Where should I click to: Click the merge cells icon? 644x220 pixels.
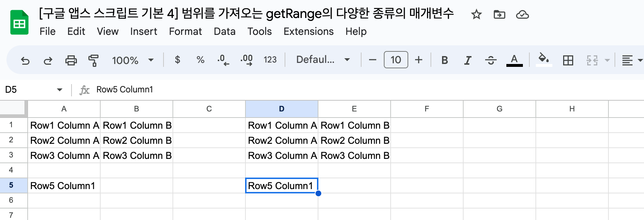click(x=592, y=60)
